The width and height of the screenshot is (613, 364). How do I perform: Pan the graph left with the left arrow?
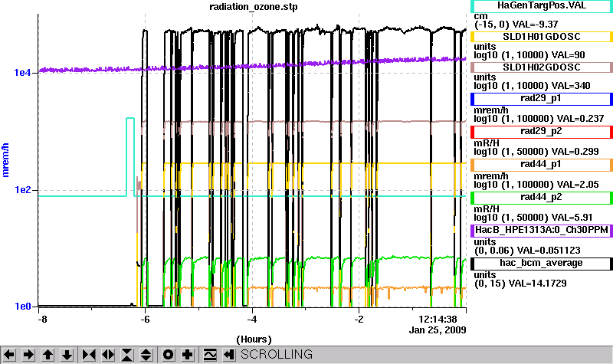(x=9, y=355)
